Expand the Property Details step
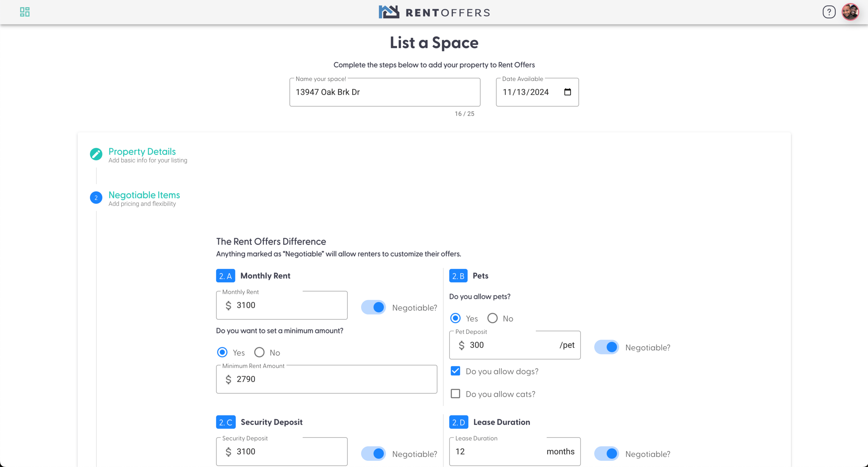The height and width of the screenshot is (467, 868). click(142, 152)
